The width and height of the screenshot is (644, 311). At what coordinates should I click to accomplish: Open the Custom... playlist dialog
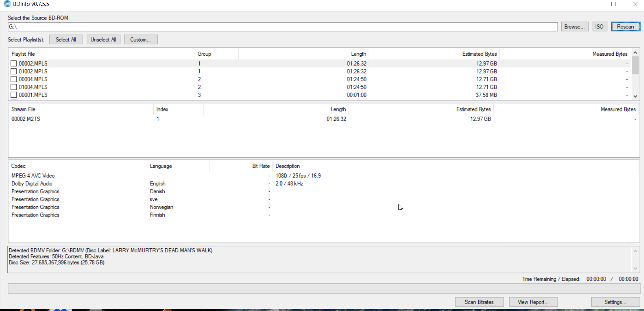141,39
